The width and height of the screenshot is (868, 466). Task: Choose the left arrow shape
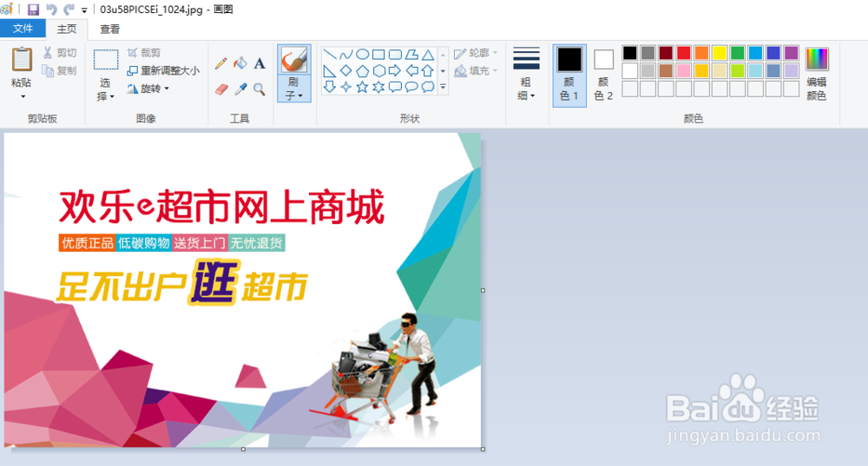point(411,71)
